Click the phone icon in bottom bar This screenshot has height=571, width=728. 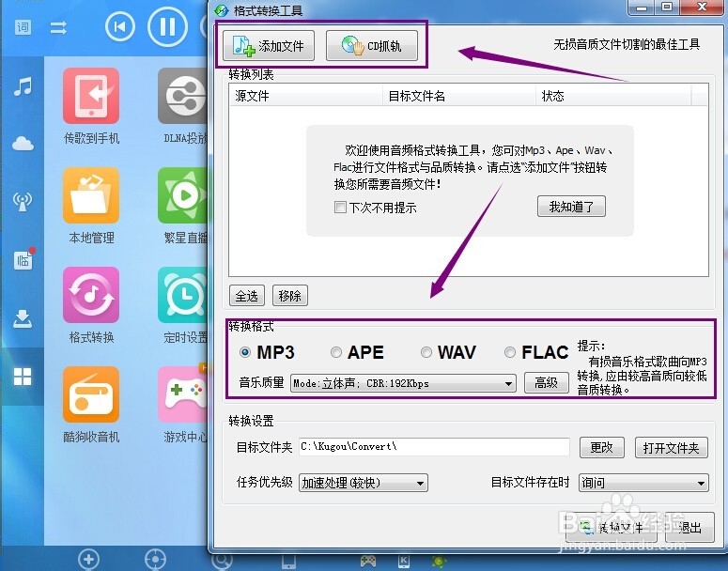pos(288,563)
